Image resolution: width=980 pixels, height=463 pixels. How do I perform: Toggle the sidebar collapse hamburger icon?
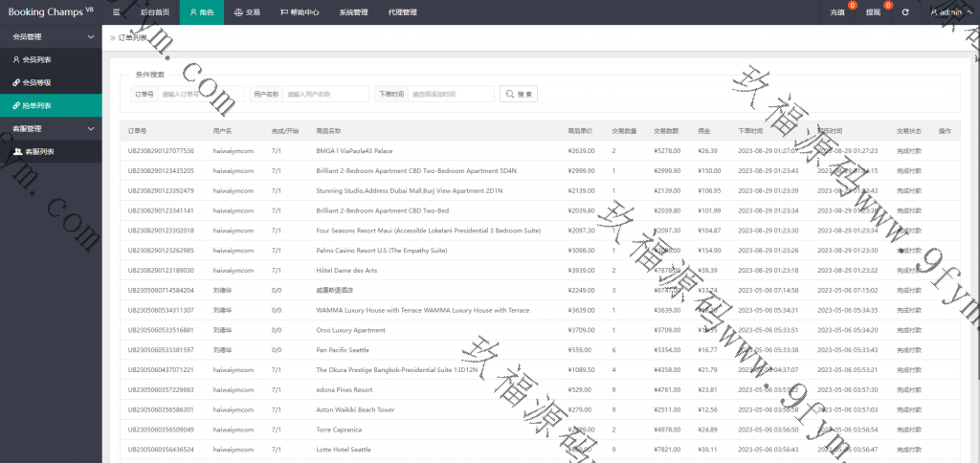click(x=115, y=12)
